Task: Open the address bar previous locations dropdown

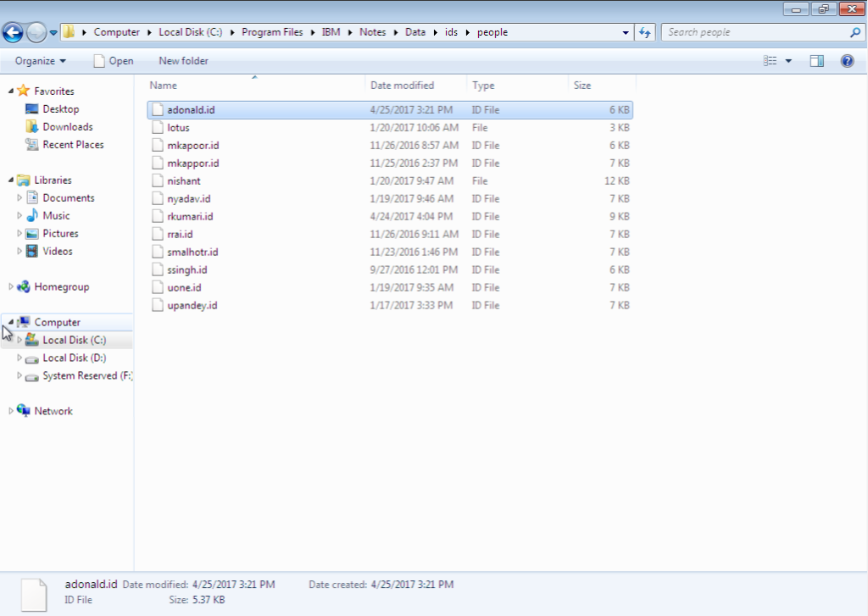Action: (x=626, y=33)
